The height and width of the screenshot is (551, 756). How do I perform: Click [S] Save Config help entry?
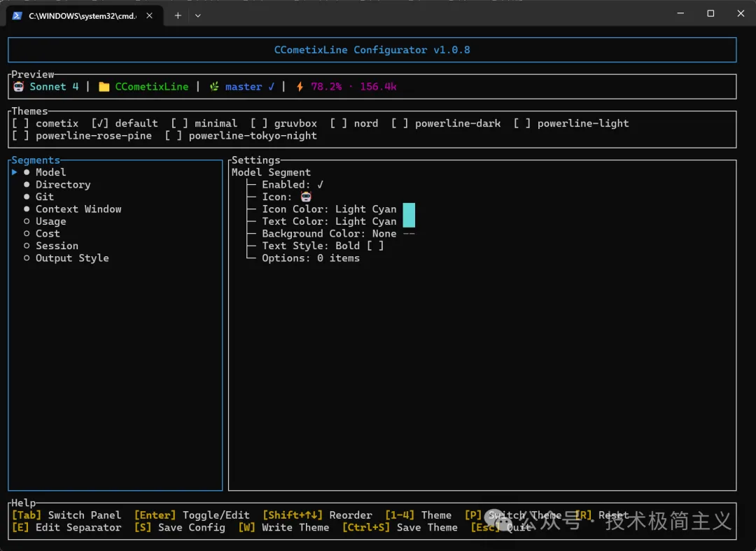point(180,528)
